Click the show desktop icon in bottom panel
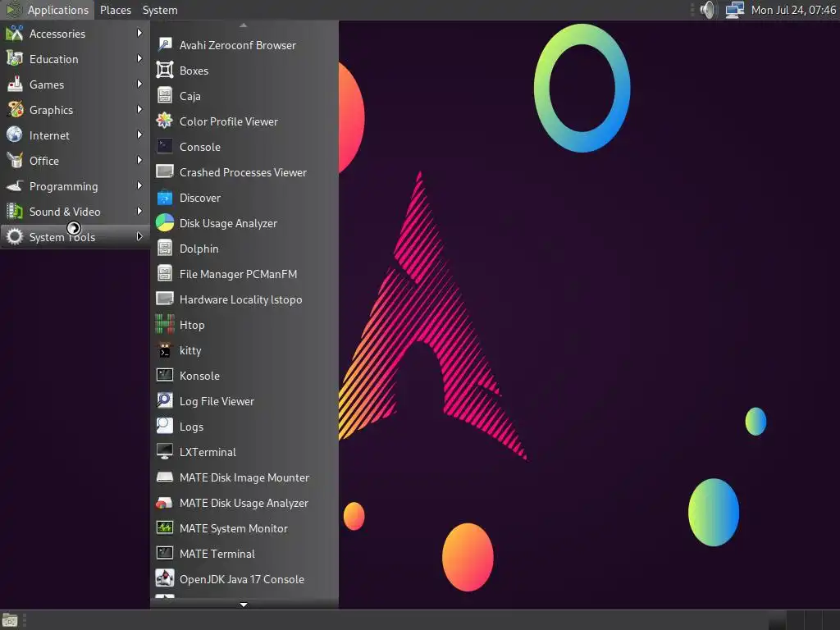The width and height of the screenshot is (840, 630). click(10, 620)
